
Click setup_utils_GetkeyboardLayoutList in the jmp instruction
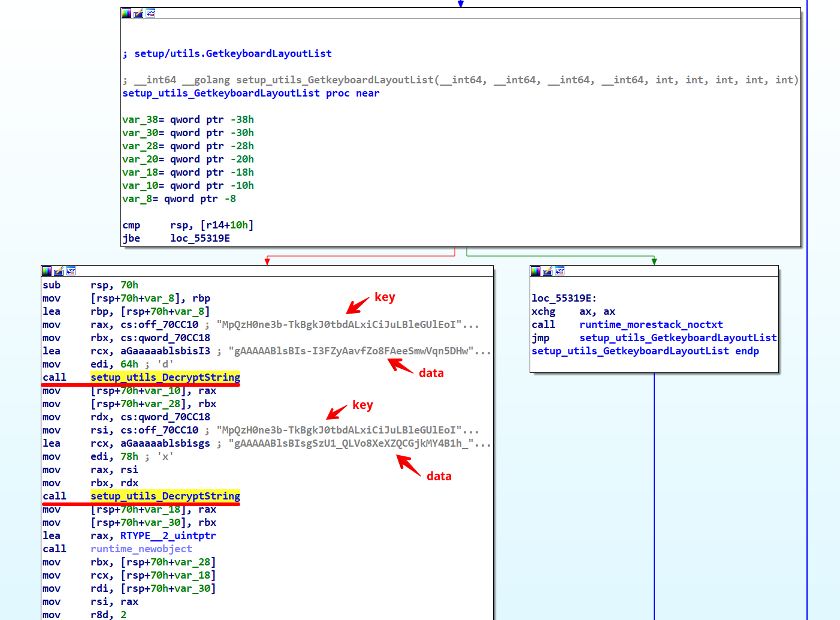point(678,338)
